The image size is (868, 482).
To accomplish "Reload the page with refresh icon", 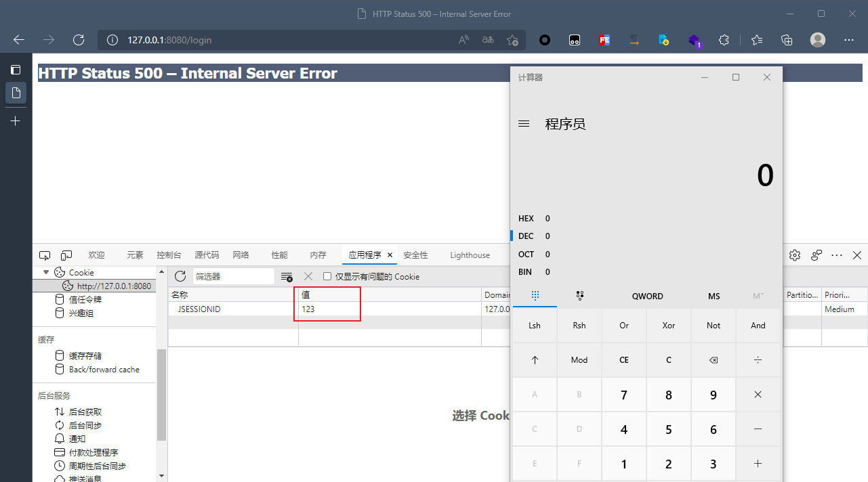I will [x=79, y=40].
